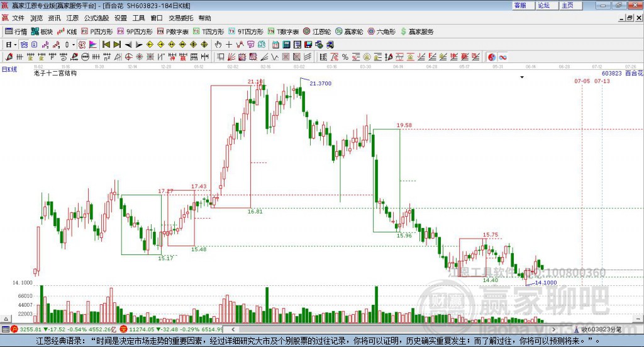The width and height of the screenshot is (644, 347).
Task: Click the volume panel up-arrow button
Action: pyautogui.click(x=6, y=319)
